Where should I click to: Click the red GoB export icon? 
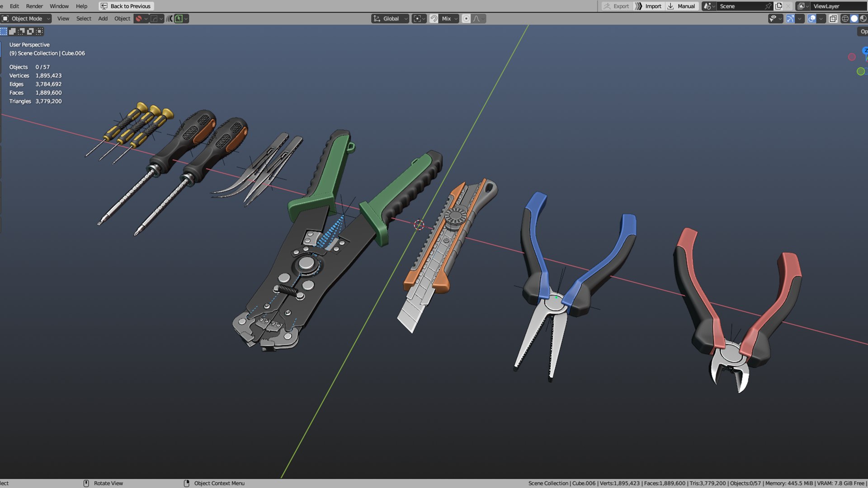[139, 19]
